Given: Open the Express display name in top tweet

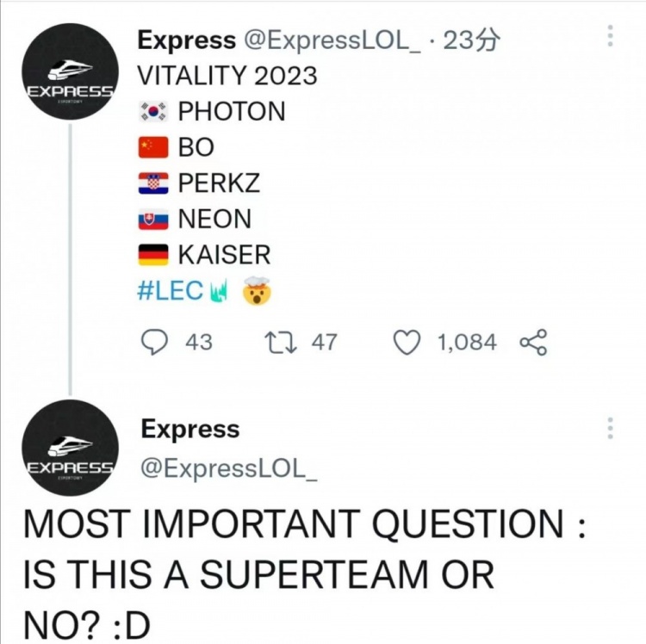Looking at the screenshot, I should 187,40.
